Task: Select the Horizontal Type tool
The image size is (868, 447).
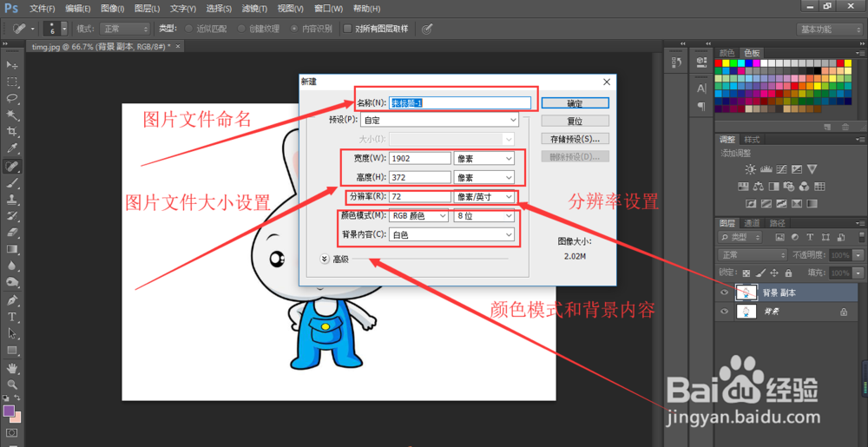Action: tap(12, 317)
